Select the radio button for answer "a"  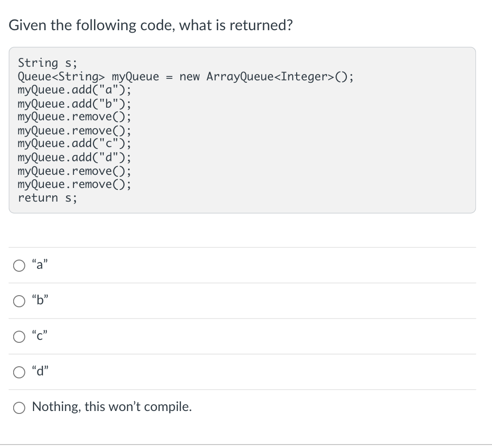click(19, 265)
